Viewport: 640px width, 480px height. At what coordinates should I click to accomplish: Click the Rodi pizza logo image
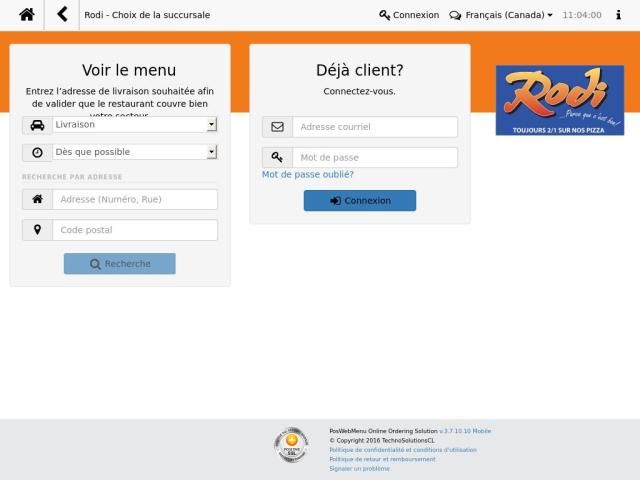559,100
